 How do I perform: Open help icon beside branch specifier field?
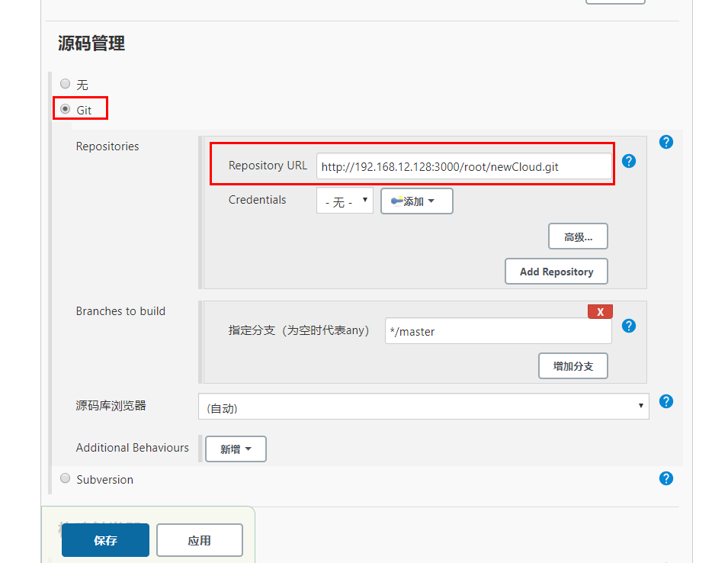629,326
